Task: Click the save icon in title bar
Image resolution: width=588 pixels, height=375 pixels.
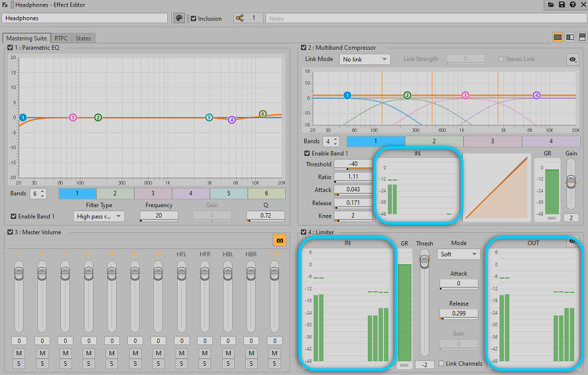Action: (x=562, y=5)
